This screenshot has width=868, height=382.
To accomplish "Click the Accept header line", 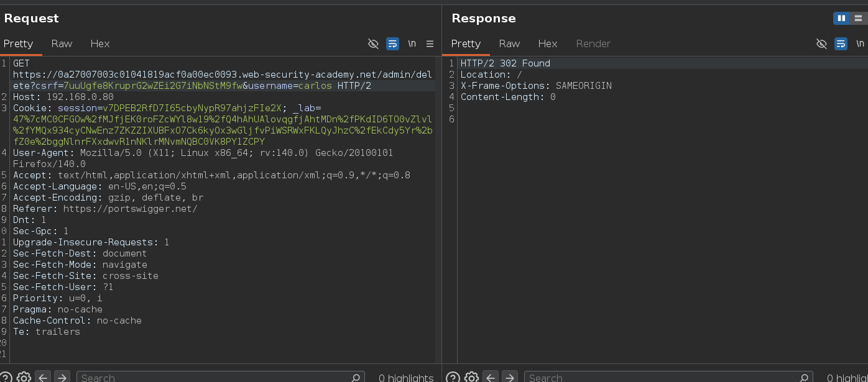I will (211, 175).
